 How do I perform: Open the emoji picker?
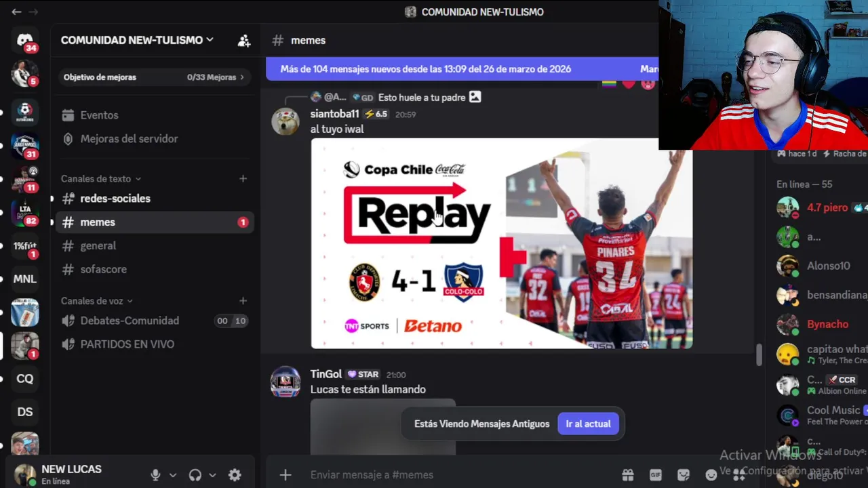click(x=711, y=475)
